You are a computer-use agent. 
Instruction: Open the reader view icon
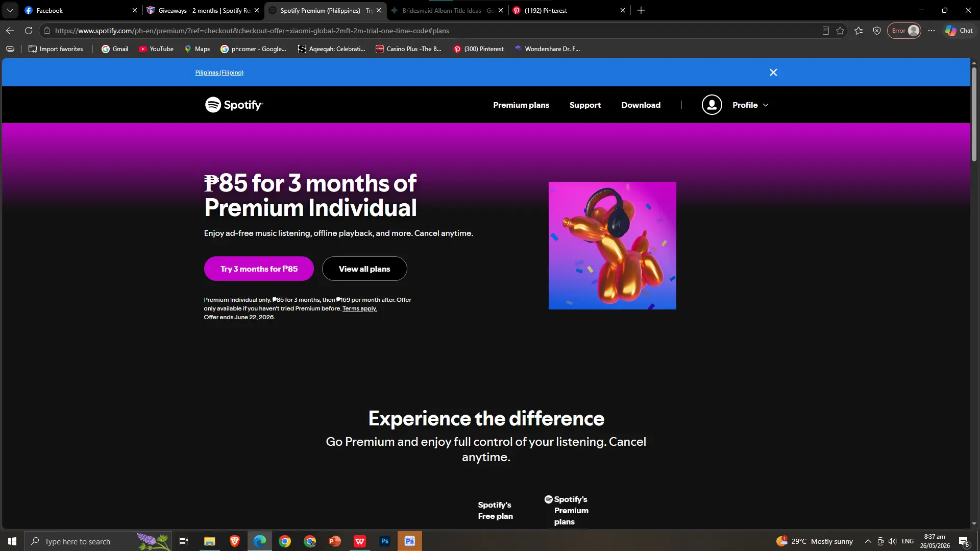point(825,31)
